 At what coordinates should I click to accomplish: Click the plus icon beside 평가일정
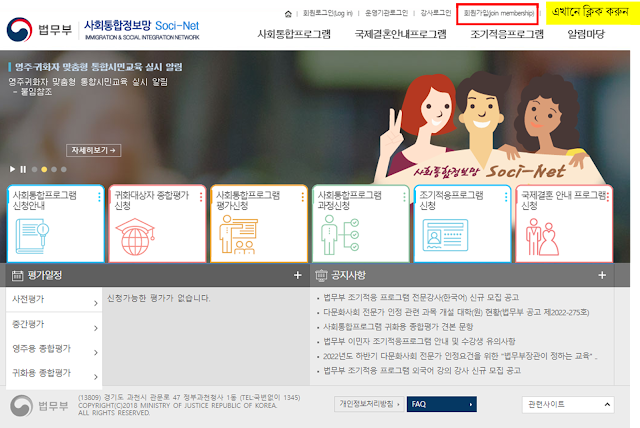tap(297, 275)
